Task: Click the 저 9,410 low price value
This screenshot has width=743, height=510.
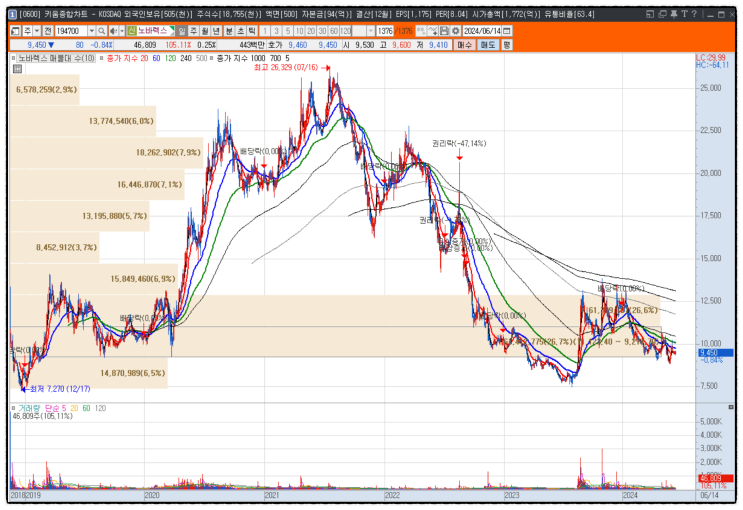Action: (438, 45)
